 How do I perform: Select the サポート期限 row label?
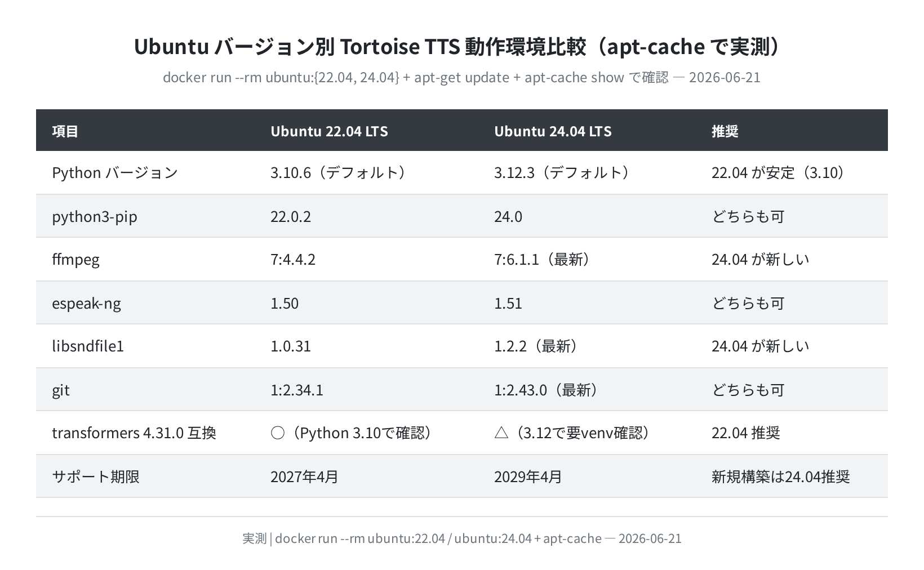click(x=96, y=477)
